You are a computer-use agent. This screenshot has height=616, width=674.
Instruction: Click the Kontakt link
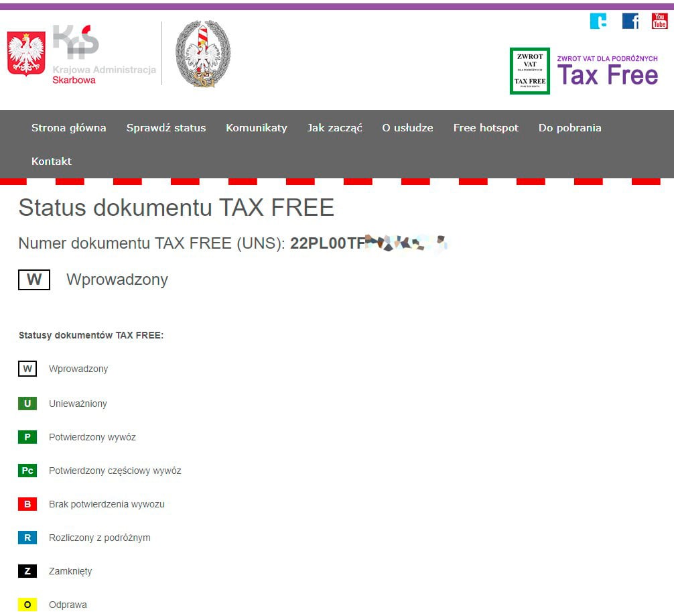[x=52, y=161]
